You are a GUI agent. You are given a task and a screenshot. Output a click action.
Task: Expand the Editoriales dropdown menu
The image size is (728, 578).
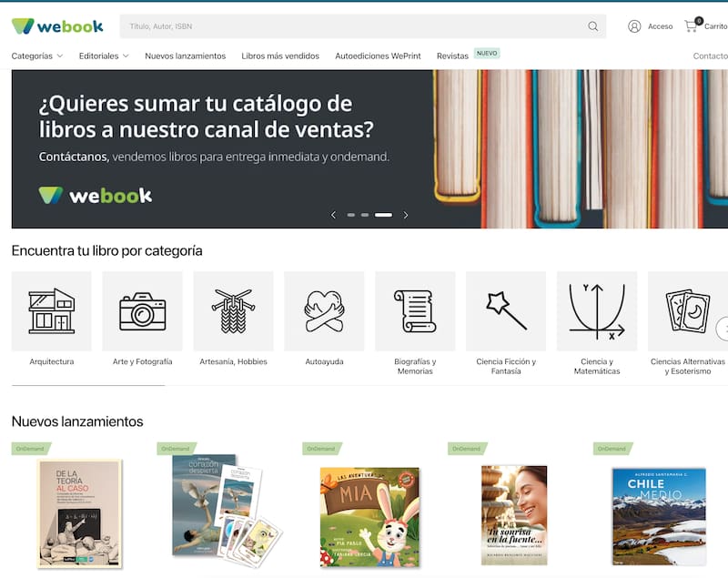point(104,56)
